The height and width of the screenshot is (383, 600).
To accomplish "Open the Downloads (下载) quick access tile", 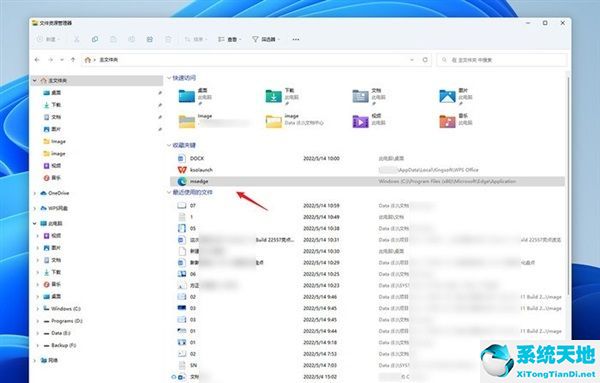I will point(283,96).
